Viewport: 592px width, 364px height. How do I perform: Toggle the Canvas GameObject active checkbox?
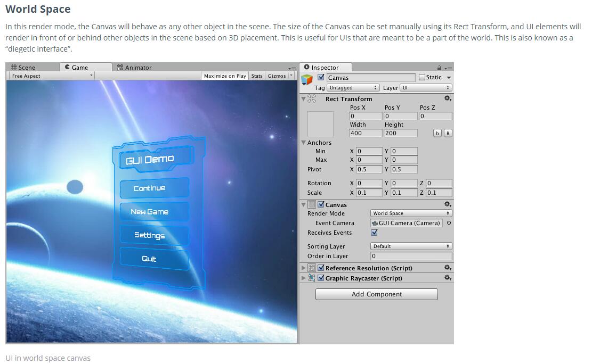click(x=321, y=77)
